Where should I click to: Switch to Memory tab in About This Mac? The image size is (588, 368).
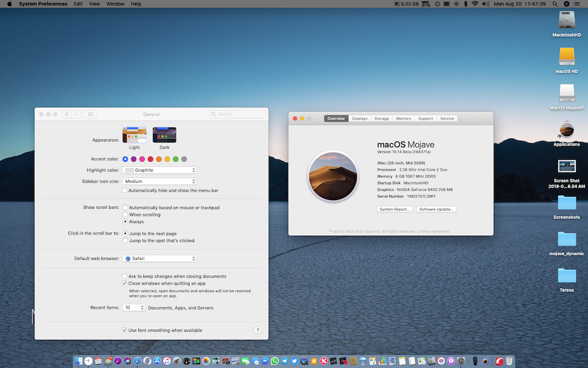point(404,118)
